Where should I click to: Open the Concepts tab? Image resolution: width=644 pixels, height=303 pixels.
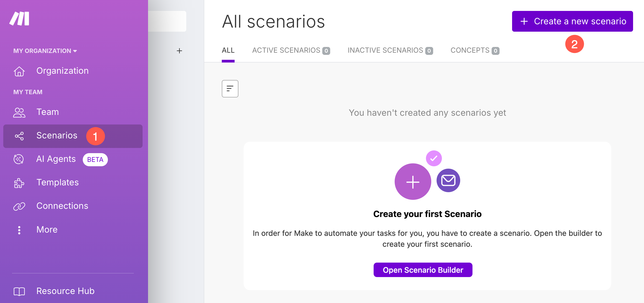(x=475, y=50)
